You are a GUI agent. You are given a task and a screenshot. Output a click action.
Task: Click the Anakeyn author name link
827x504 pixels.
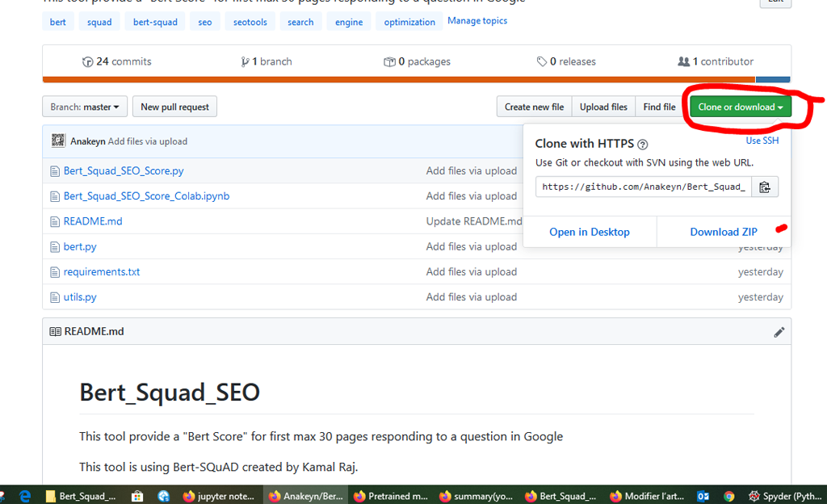tap(87, 141)
